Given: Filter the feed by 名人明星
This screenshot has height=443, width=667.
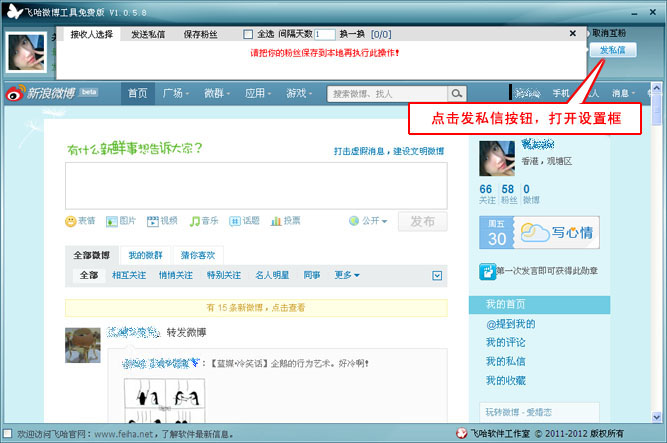Looking at the screenshot, I should (272, 275).
